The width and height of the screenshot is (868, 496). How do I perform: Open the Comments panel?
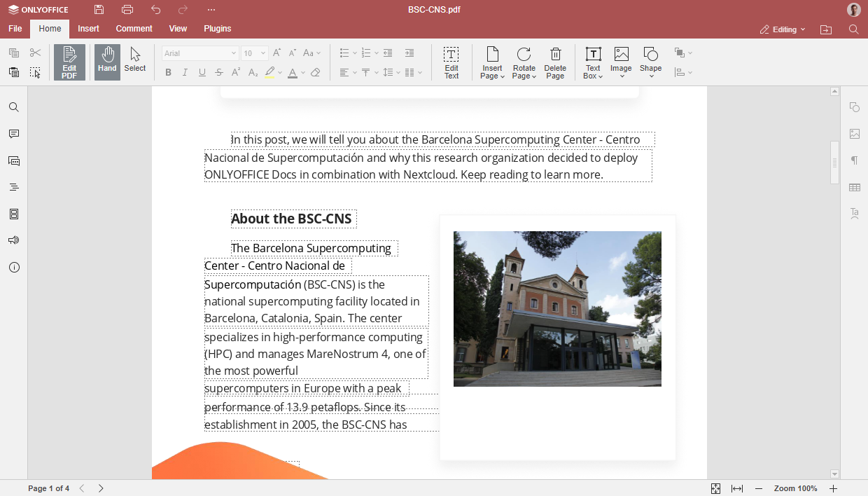point(14,134)
